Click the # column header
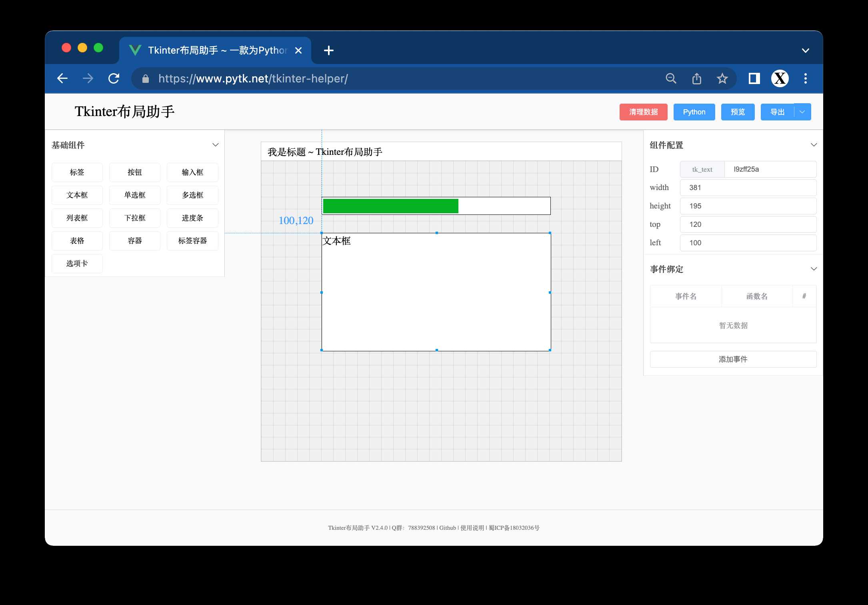This screenshot has width=868, height=605. [x=804, y=296]
